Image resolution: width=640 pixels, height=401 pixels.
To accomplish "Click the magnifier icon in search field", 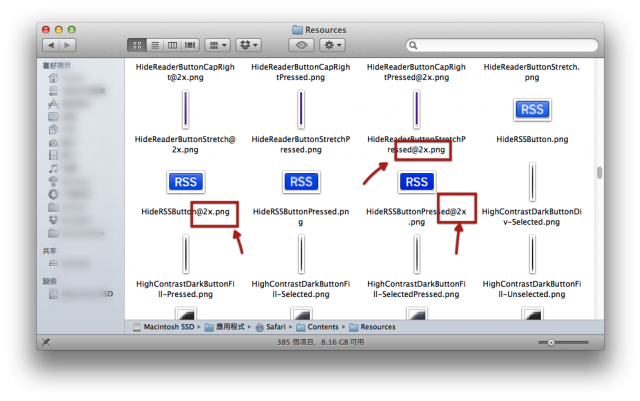I will tap(413, 45).
